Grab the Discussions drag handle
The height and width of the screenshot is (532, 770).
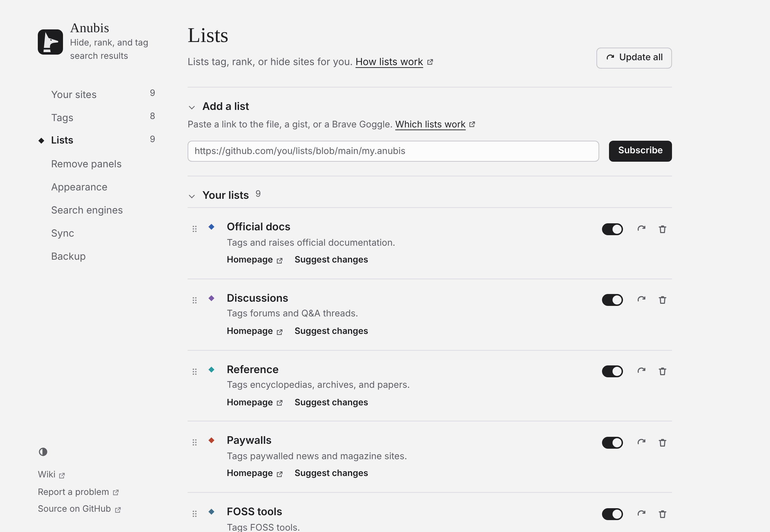tap(195, 300)
